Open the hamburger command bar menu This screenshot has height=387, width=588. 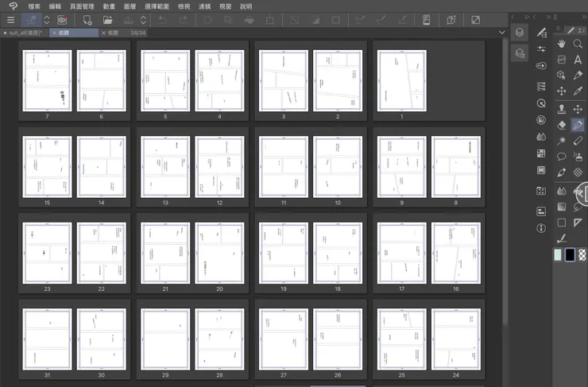(11, 20)
